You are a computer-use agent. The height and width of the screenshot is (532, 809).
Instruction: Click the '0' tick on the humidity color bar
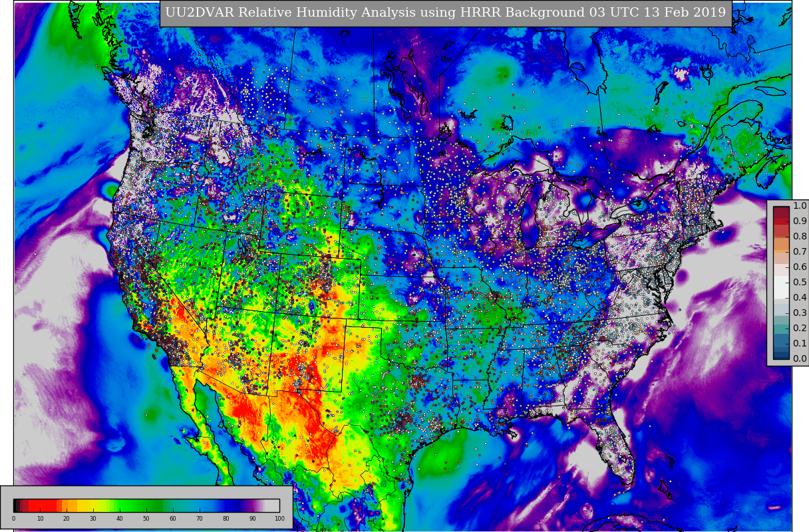coord(13,519)
